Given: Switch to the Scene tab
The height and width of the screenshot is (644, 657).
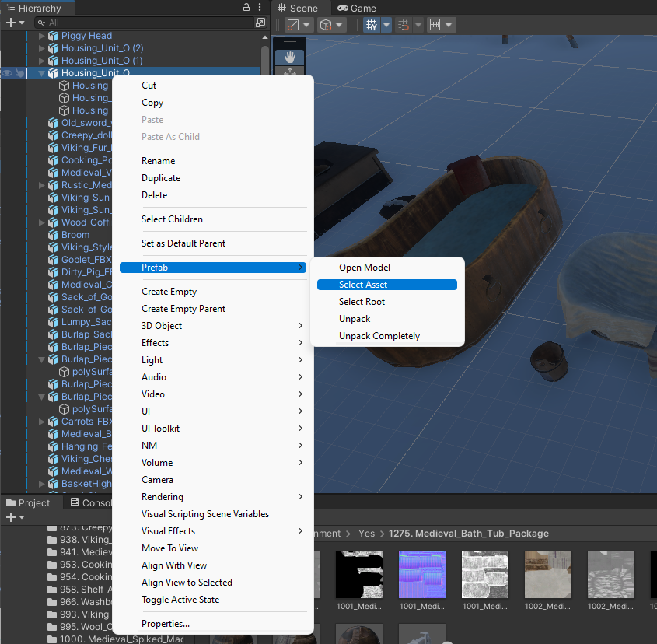Looking at the screenshot, I should 298,8.
